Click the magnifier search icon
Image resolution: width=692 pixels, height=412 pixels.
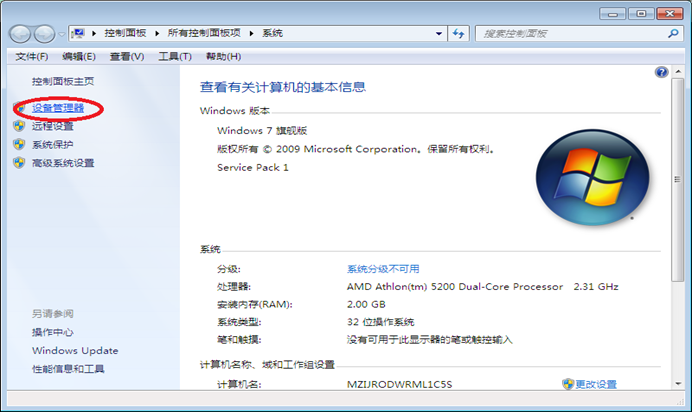[x=673, y=33]
